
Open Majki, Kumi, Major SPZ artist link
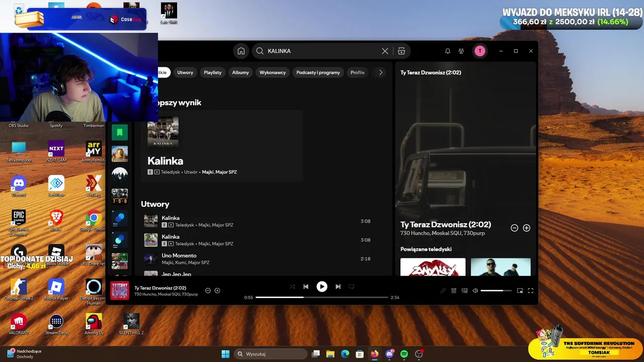pos(185,262)
